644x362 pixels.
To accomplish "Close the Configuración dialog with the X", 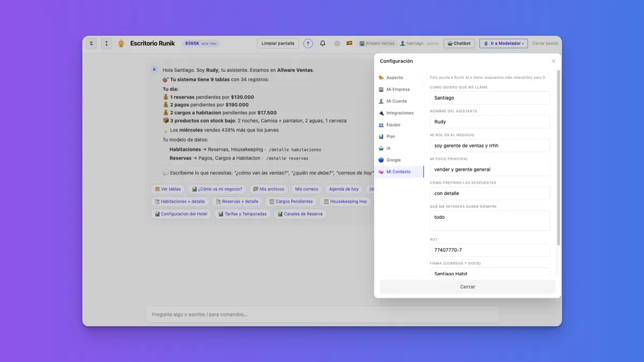I will 553,61.
